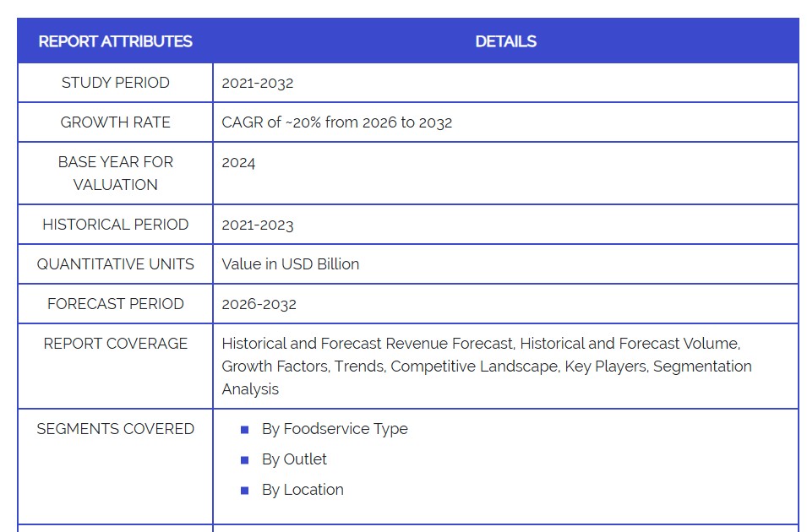Select the QUANTITATIVE UNITS row label
807x532 pixels.
tap(115, 264)
